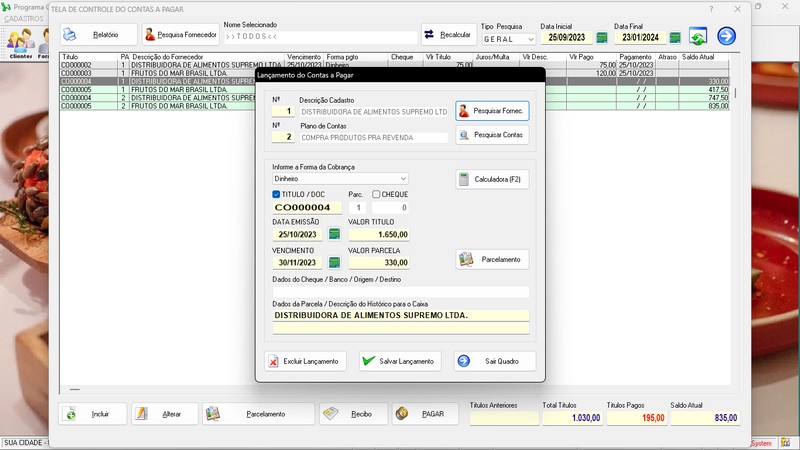Open calendar icon next to Data Inicial
The height and width of the screenshot is (450, 800).
pos(602,38)
